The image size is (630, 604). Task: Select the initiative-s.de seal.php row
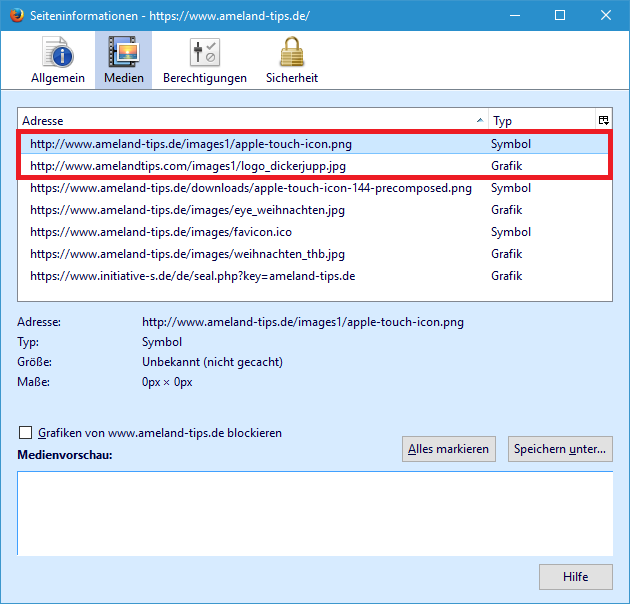click(192, 276)
